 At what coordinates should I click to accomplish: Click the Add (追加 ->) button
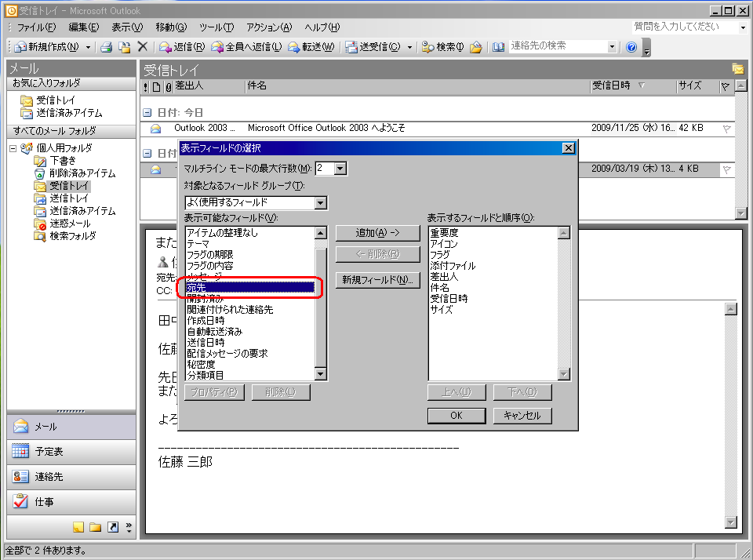point(377,233)
